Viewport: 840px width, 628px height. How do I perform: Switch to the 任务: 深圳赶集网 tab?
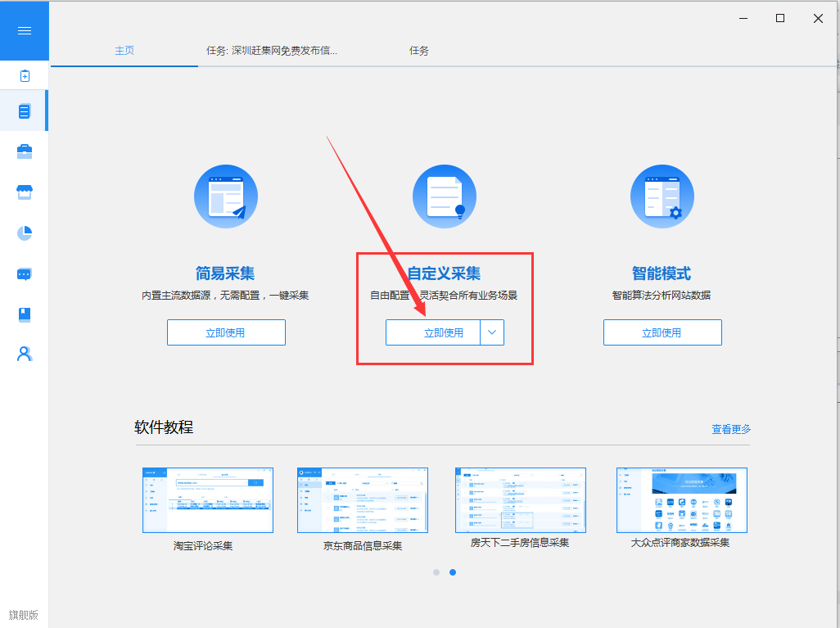coord(272,51)
